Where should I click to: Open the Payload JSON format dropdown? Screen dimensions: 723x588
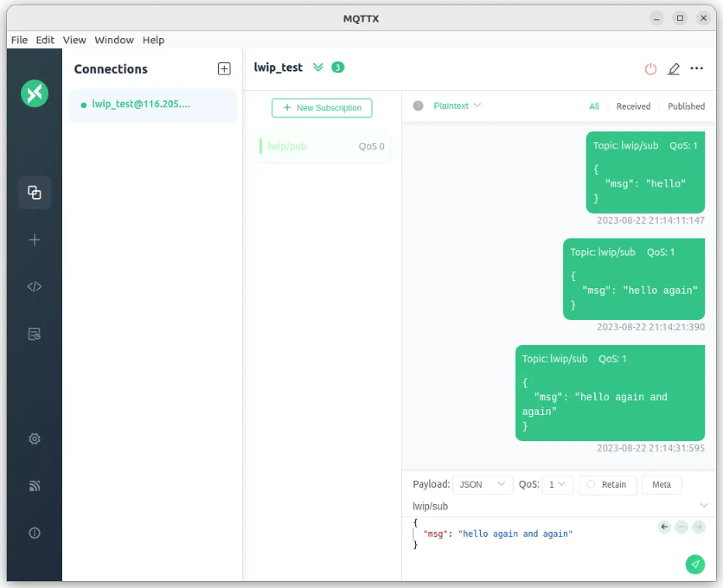pyautogui.click(x=482, y=484)
